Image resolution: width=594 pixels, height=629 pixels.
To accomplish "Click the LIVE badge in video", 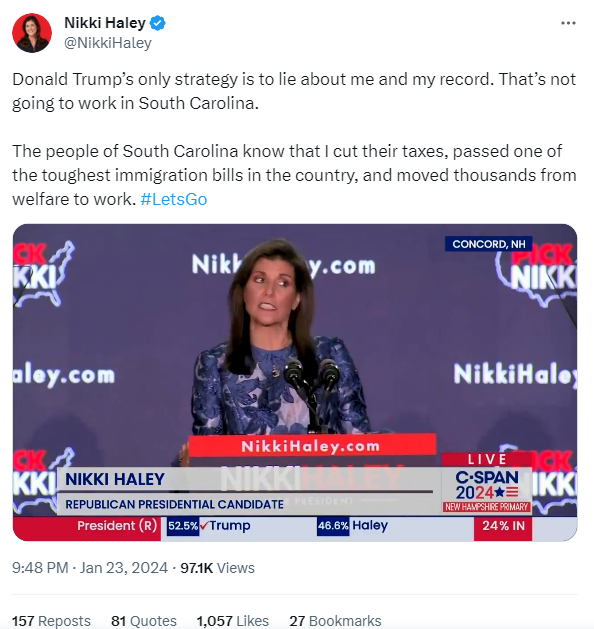I will [487, 459].
